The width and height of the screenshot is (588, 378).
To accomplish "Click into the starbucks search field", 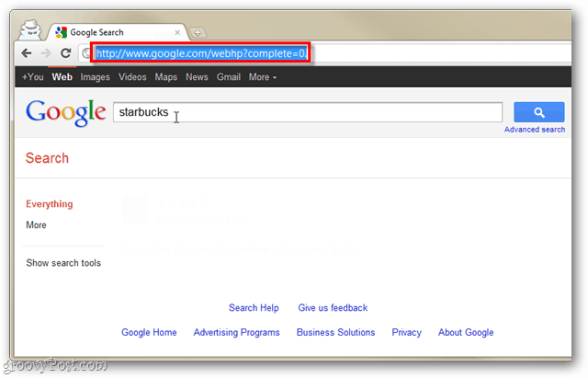I will click(x=308, y=112).
